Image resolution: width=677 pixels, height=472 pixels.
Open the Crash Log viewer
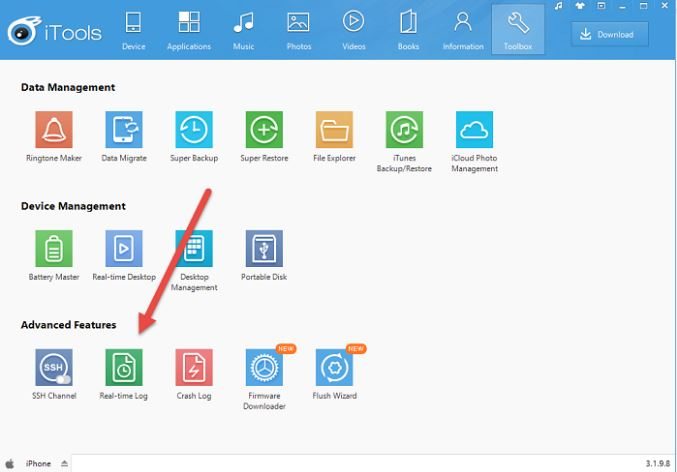point(194,368)
